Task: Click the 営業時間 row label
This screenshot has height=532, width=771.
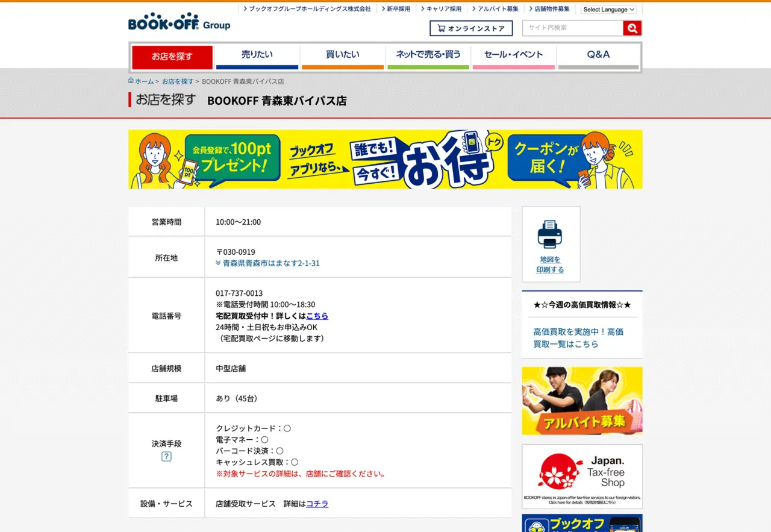Action: pos(166,222)
